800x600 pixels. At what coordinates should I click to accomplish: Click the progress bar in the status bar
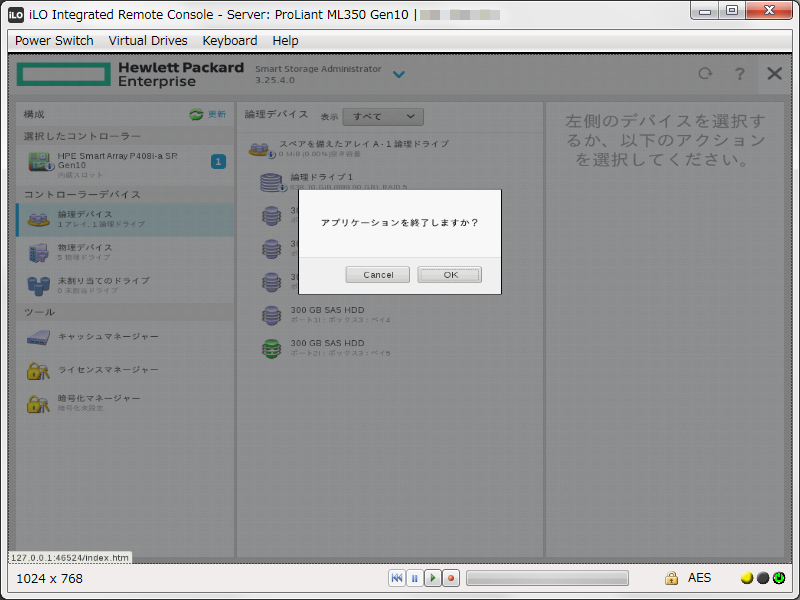547,577
